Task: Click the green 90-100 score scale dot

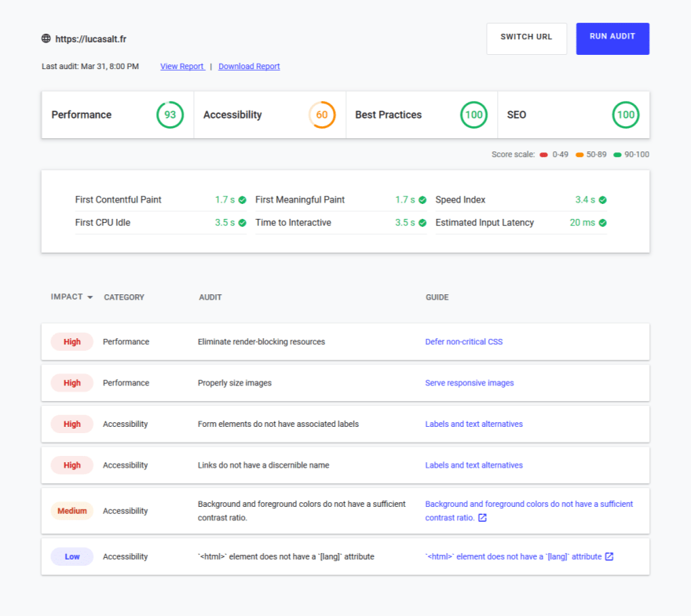Action: pyautogui.click(x=617, y=155)
